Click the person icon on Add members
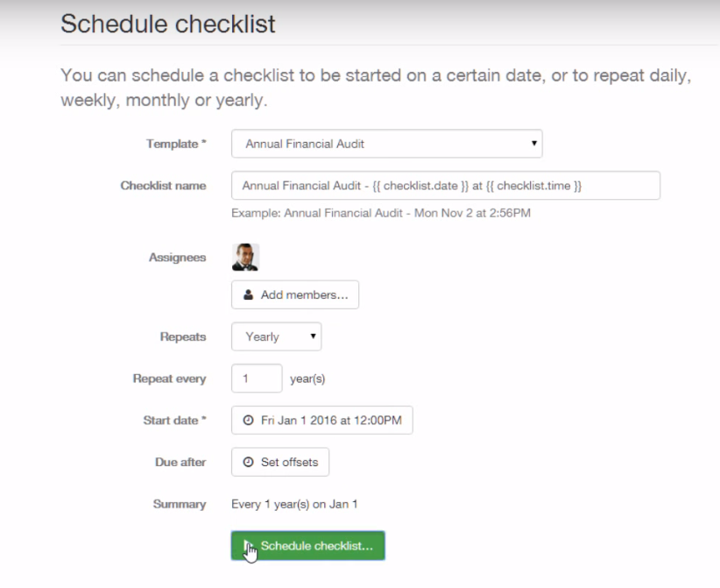The width and height of the screenshot is (720, 588). click(x=248, y=295)
